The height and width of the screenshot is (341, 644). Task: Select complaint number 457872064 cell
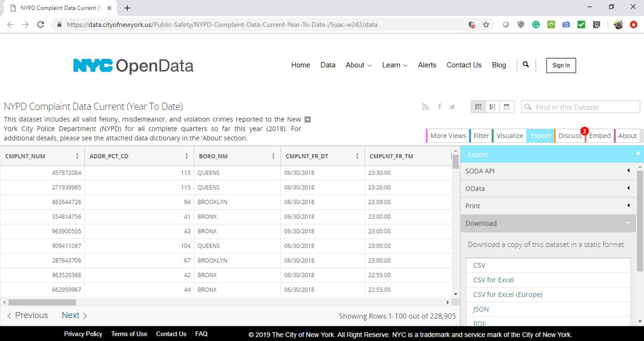point(42,173)
